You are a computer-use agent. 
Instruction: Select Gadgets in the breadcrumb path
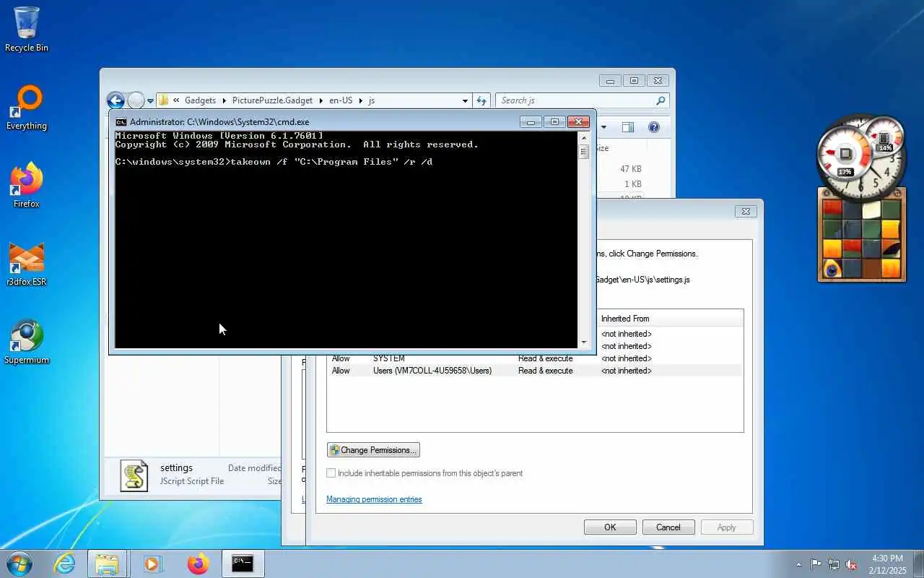tap(200, 100)
